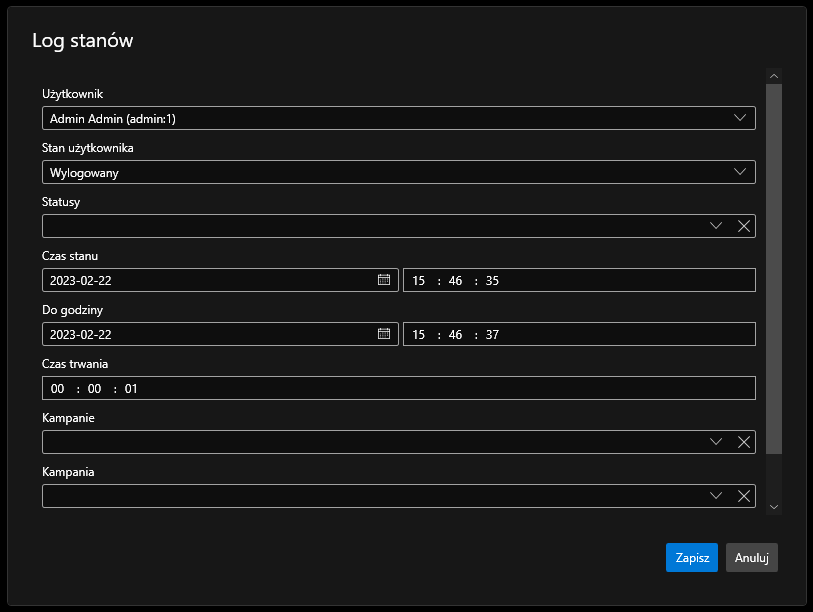Screen dimensions: 813x612
Task: Clear the Kampania field with X icon
Action: pyautogui.click(x=744, y=496)
